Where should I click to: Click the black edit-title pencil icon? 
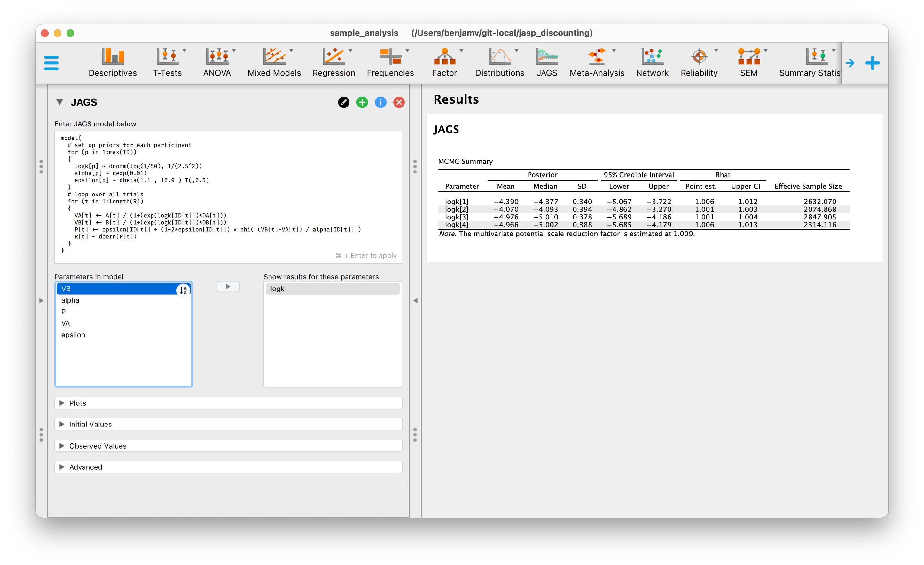click(x=343, y=102)
